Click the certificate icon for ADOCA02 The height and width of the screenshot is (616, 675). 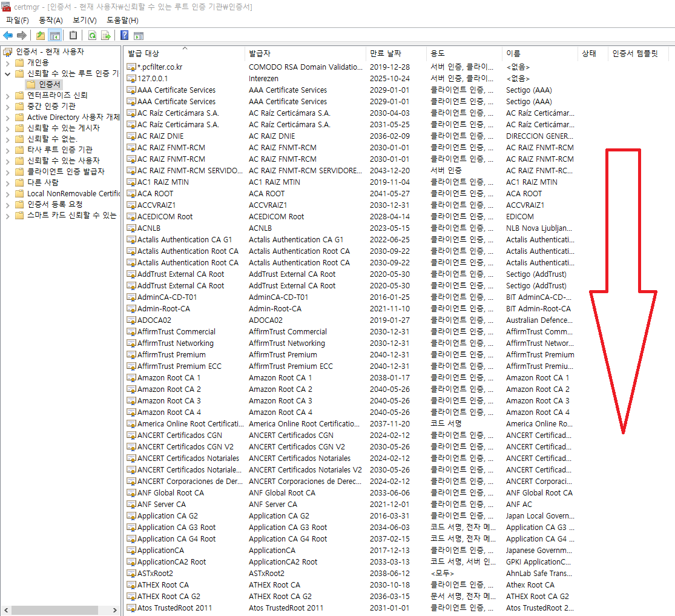131,320
